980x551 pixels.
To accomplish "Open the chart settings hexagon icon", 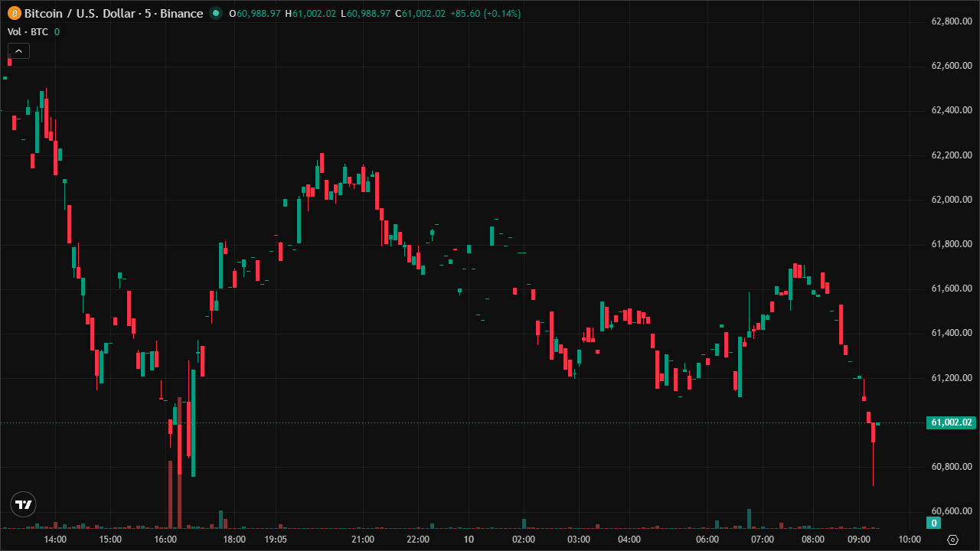I will [952, 540].
